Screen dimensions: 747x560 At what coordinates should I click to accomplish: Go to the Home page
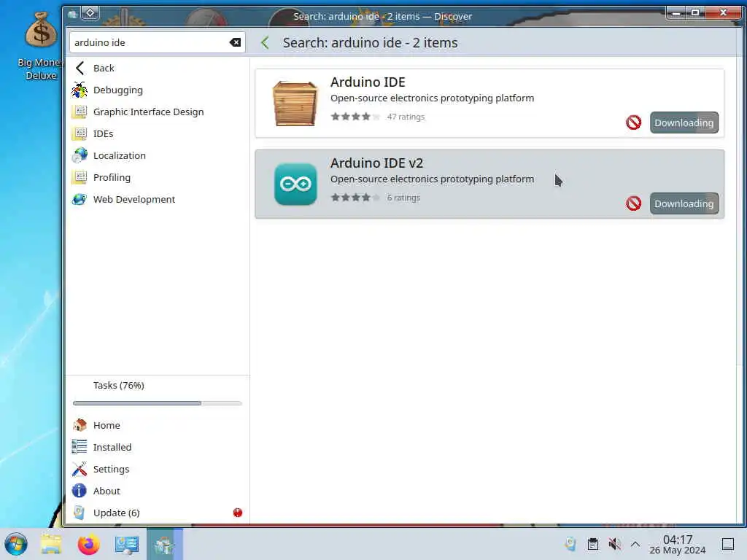tap(158, 425)
